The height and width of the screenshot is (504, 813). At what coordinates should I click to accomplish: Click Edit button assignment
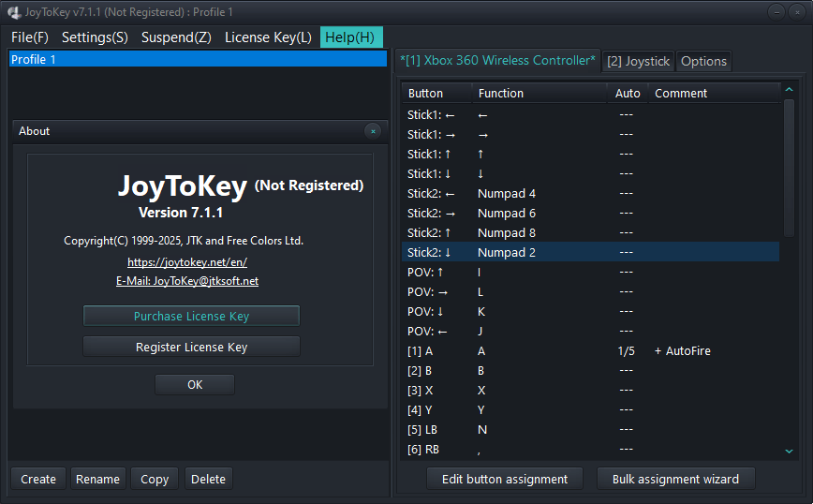click(x=505, y=479)
